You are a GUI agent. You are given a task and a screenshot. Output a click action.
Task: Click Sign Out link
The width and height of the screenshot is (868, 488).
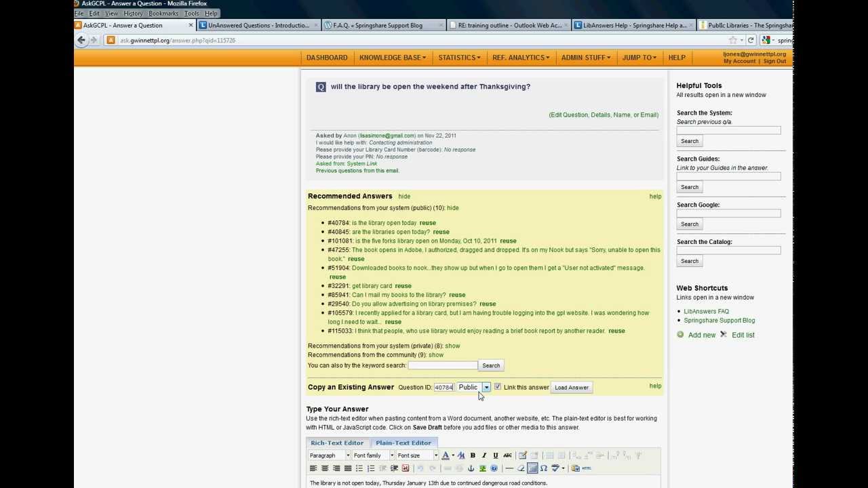(x=774, y=61)
